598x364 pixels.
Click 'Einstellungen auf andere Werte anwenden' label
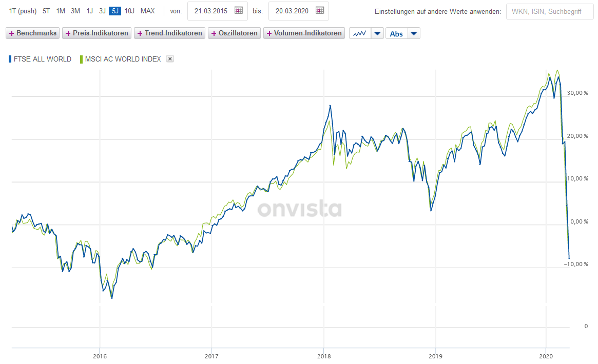[438, 11]
